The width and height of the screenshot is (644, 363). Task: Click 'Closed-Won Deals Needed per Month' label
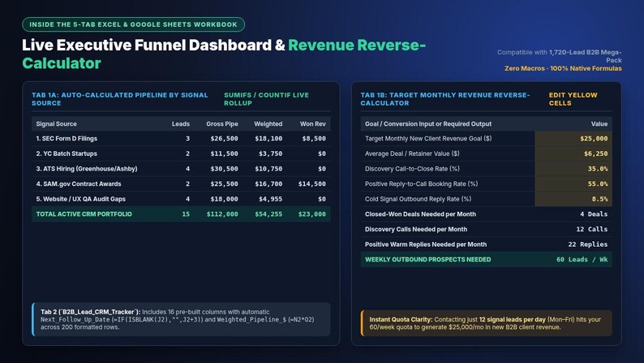coord(420,214)
